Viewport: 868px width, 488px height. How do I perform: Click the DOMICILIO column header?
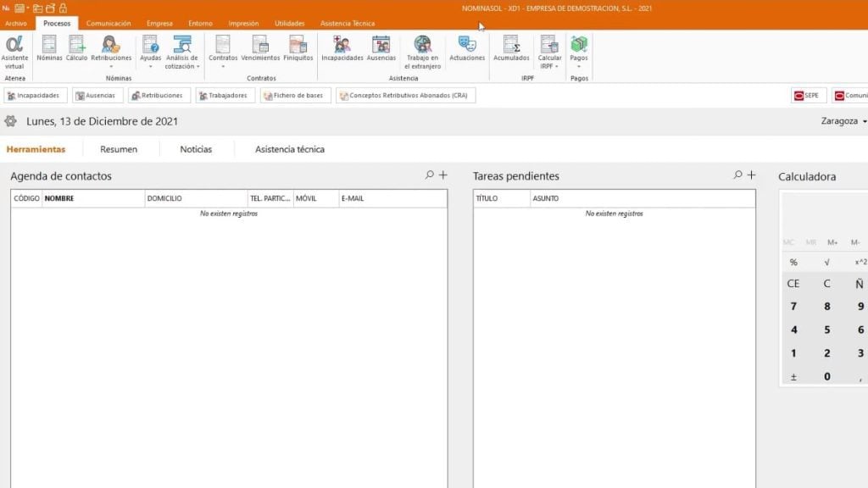click(x=196, y=198)
